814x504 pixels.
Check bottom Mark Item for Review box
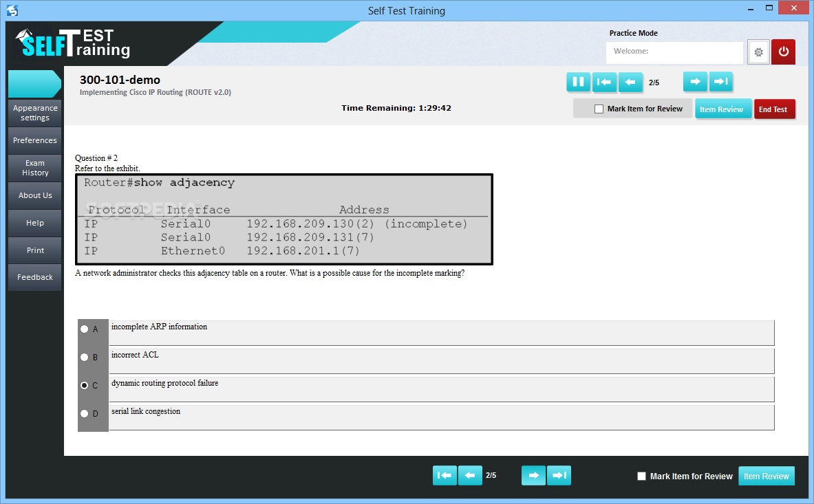point(642,476)
